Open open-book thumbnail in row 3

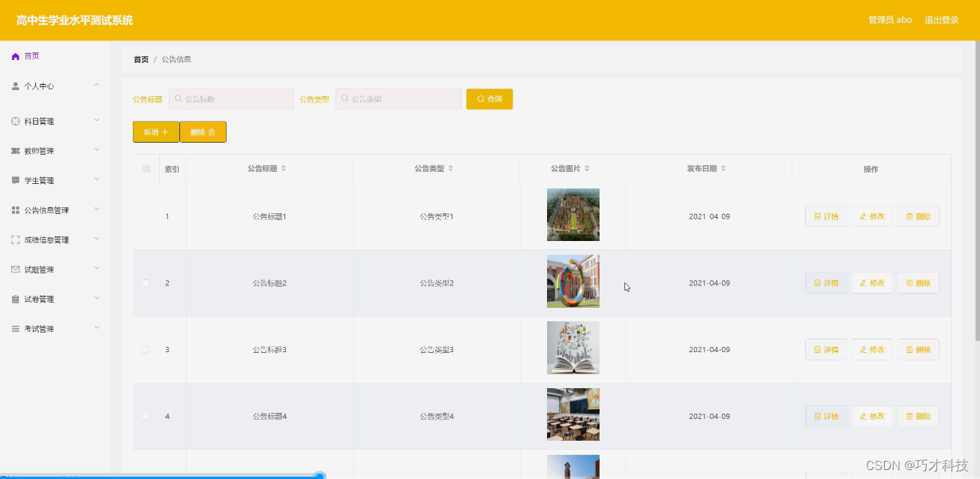click(x=573, y=348)
